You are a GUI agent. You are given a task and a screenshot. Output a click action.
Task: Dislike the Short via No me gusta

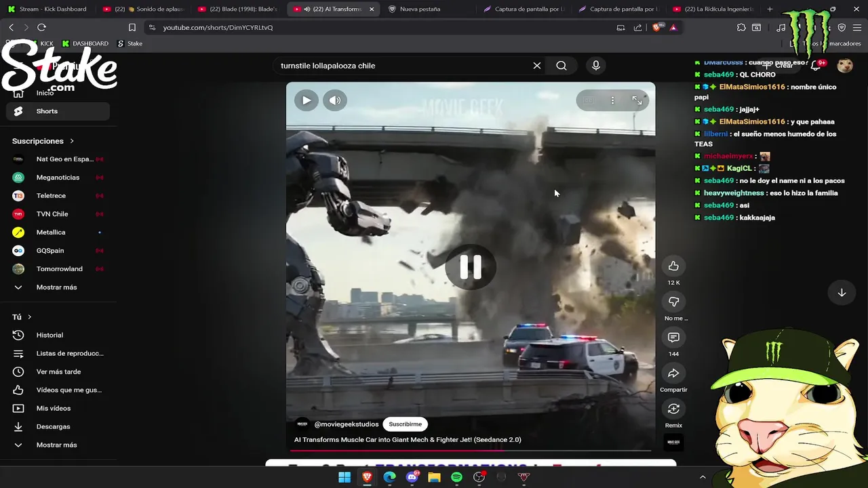[673, 302]
